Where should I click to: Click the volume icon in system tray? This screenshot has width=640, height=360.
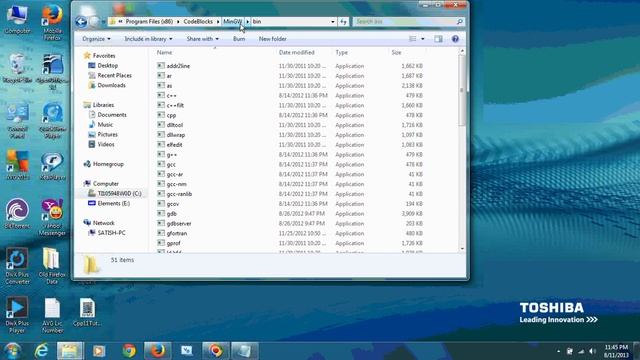tap(592, 351)
